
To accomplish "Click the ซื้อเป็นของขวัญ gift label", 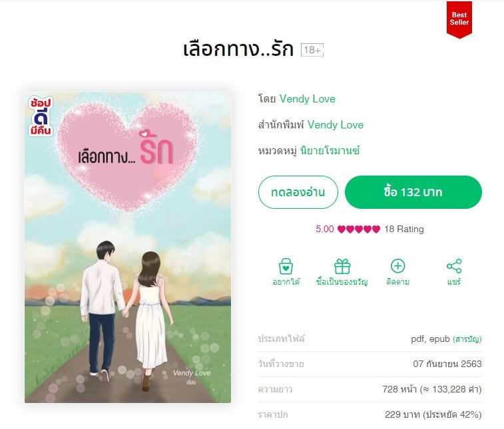I will (x=342, y=282).
